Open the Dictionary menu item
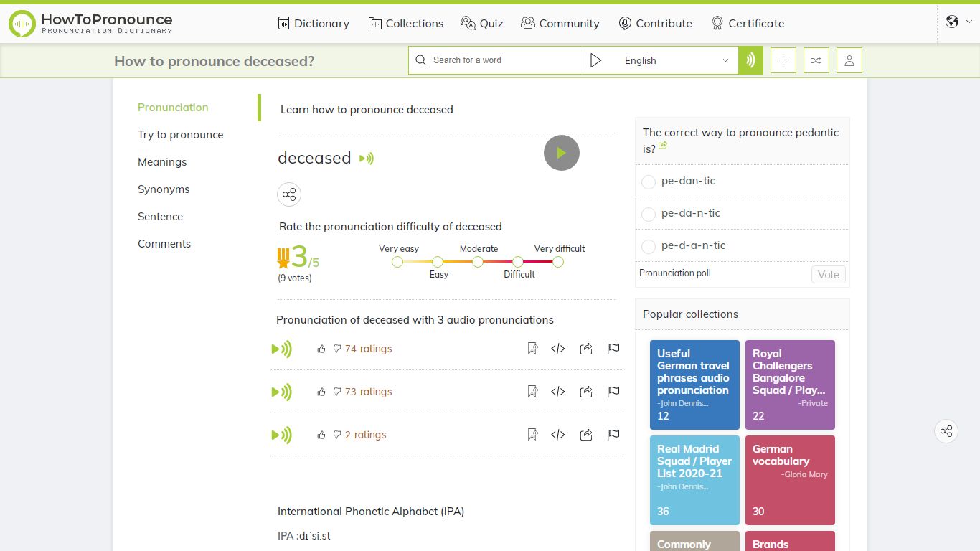Screen dimensions: 980x551 314,23
